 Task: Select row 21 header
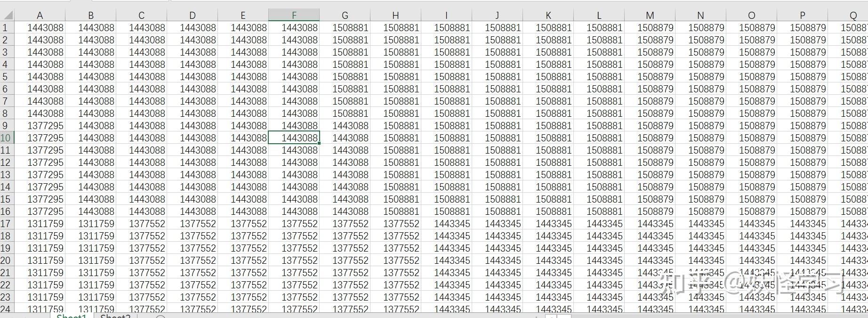(x=7, y=273)
